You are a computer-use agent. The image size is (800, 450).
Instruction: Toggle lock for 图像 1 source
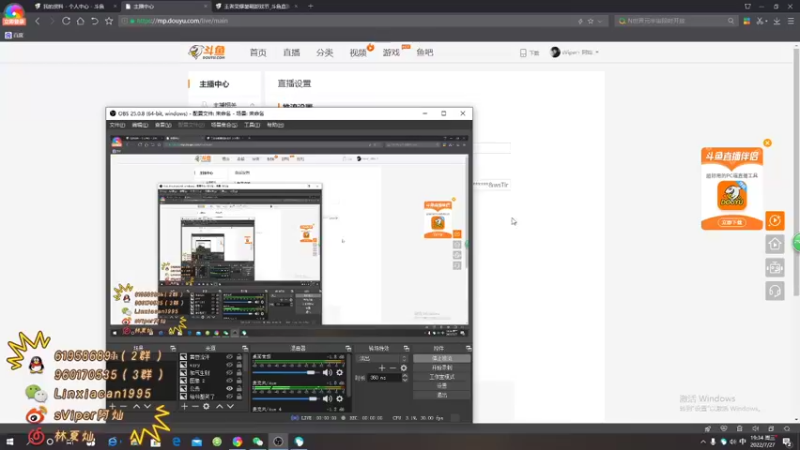tap(239, 381)
